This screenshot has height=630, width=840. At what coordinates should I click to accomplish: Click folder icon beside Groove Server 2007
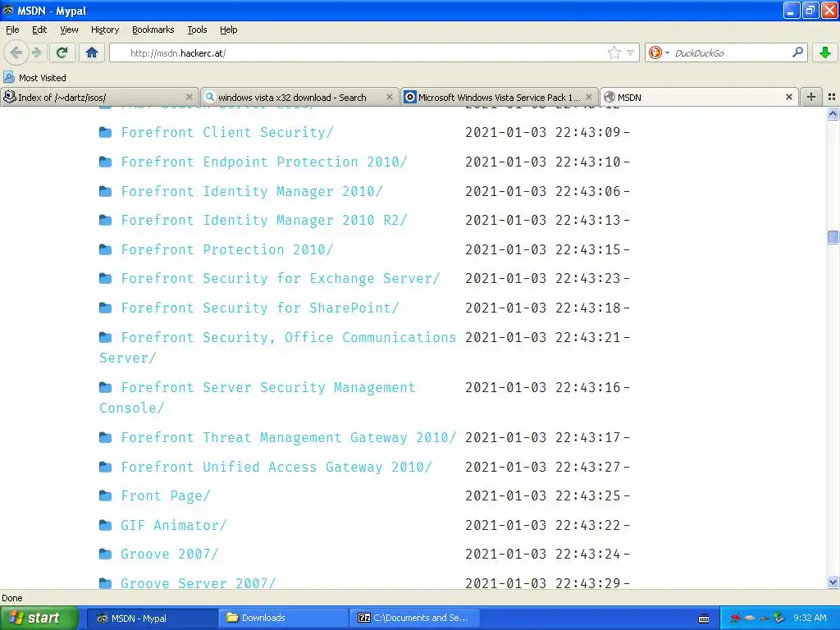[106, 583]
